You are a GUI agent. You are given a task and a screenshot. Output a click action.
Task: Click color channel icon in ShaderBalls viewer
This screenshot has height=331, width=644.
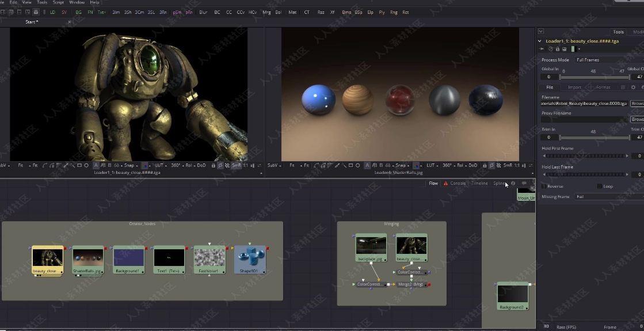click(416, 166)
